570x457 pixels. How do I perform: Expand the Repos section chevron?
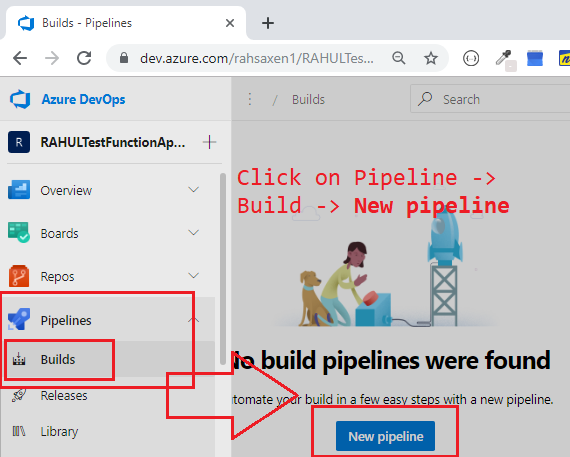tap(193, 275)
